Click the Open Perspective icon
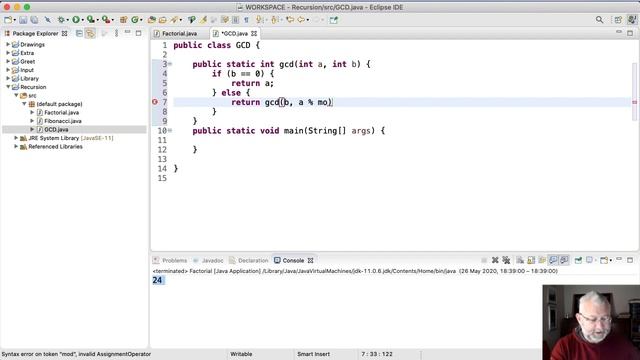This screenshot has width=640, height=360. point(618,20)
